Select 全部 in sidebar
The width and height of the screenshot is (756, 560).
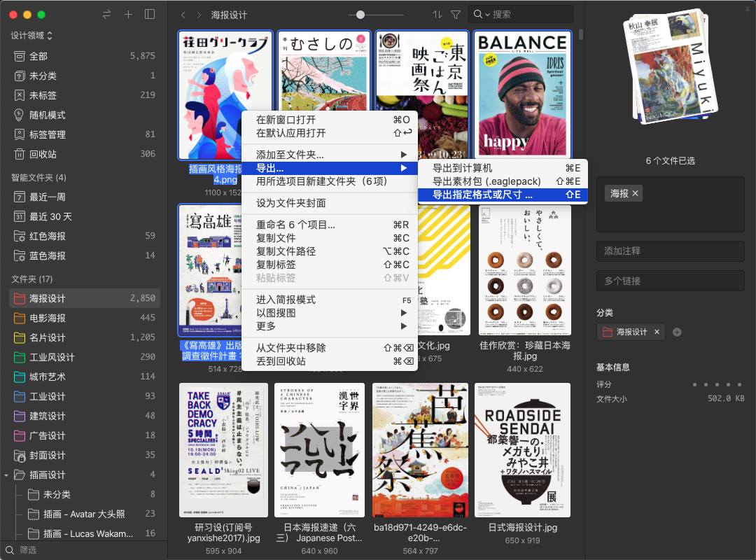pyautogui.click(x=85, y=56)
